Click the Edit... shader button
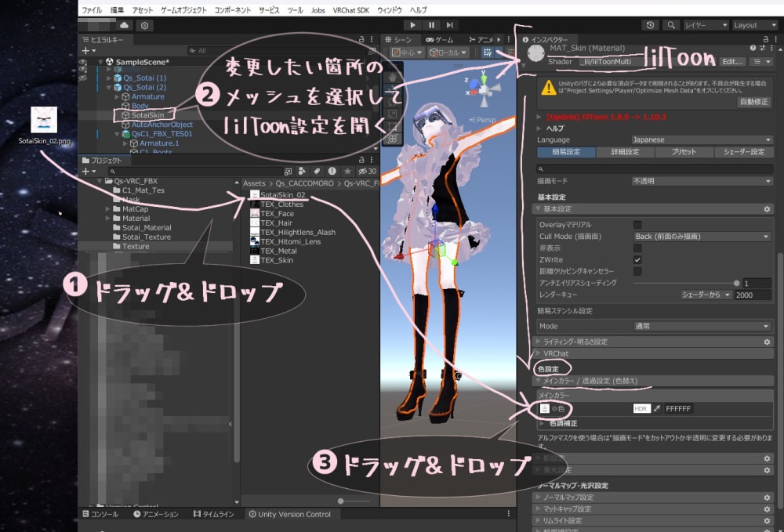 (732, 61)
